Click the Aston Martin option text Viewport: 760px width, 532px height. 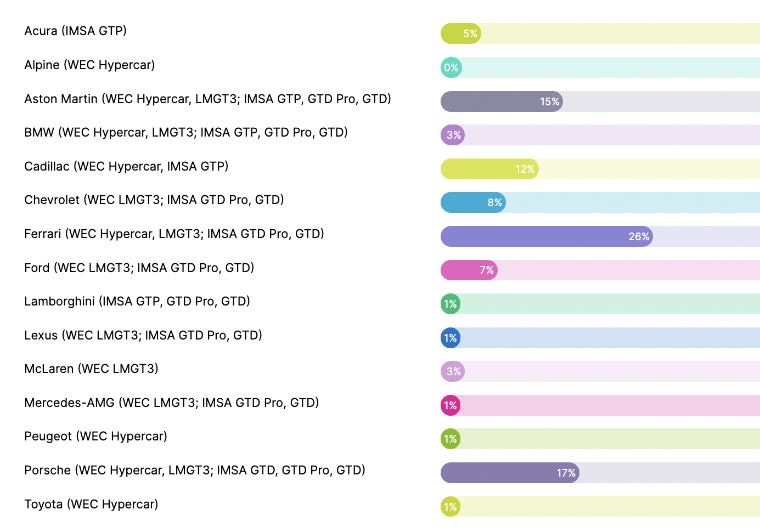tap(207, 99)
